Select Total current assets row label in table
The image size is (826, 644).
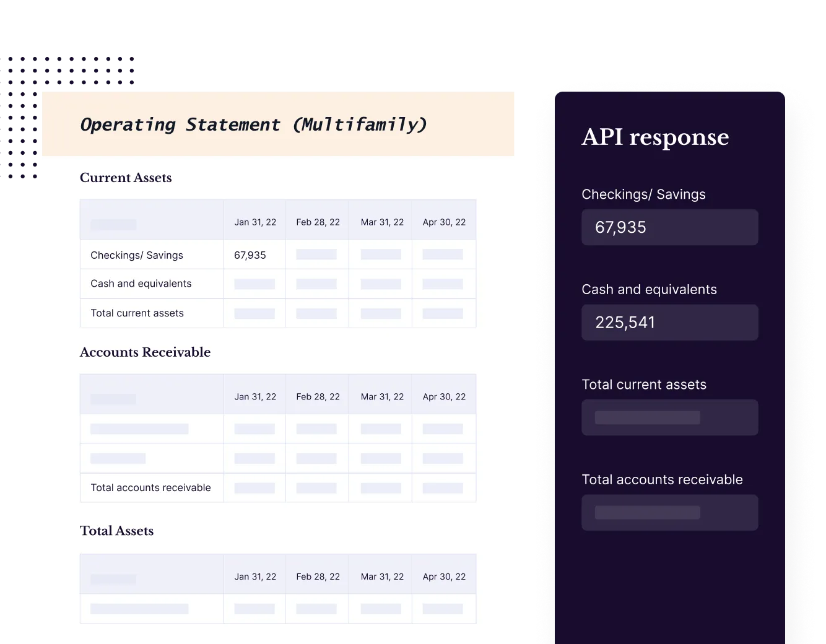tap(137, 313)
